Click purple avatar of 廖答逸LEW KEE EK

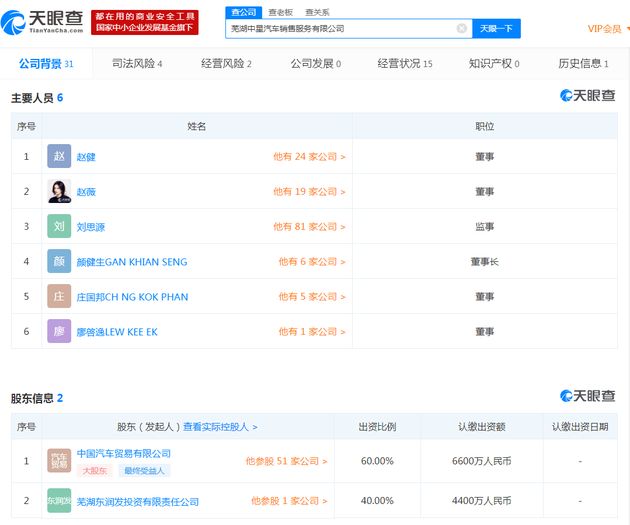pyautogui.click(x=59, y=332)
